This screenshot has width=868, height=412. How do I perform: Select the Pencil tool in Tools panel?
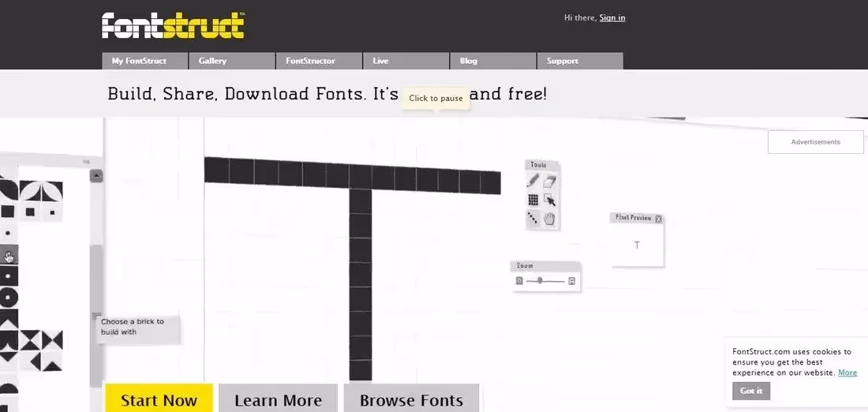point(533,182)
